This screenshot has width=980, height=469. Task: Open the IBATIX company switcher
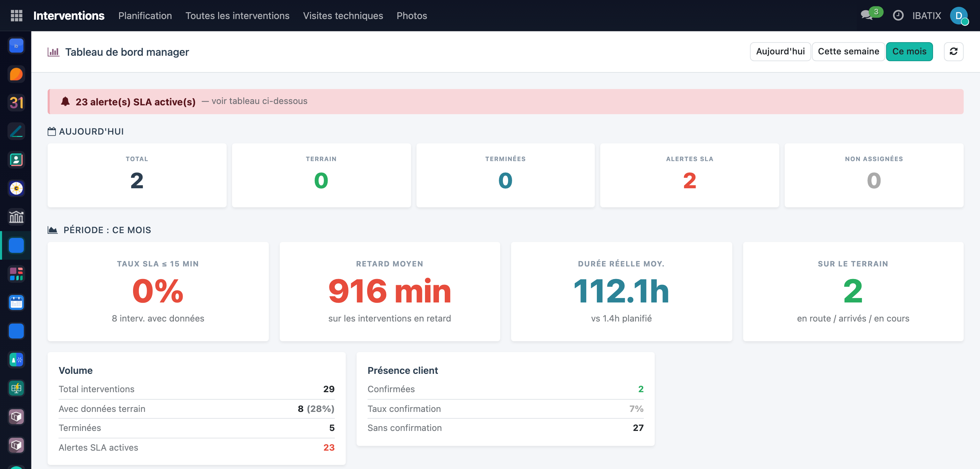tap(926, 16)
